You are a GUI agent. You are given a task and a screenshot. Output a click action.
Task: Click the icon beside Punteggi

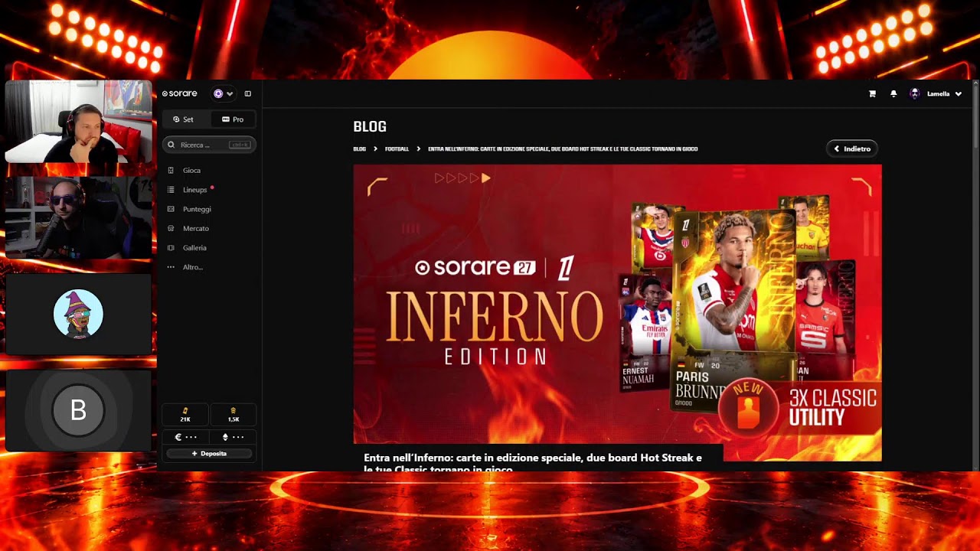[x=171, y=209]
